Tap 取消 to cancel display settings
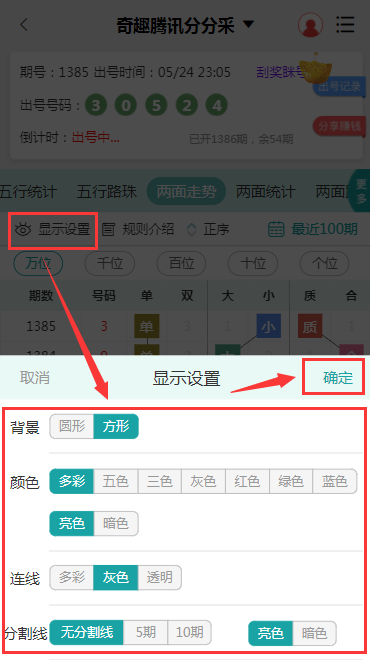This screenshot has width=370, height=661. pyautogui.click(x=35, y=377)
